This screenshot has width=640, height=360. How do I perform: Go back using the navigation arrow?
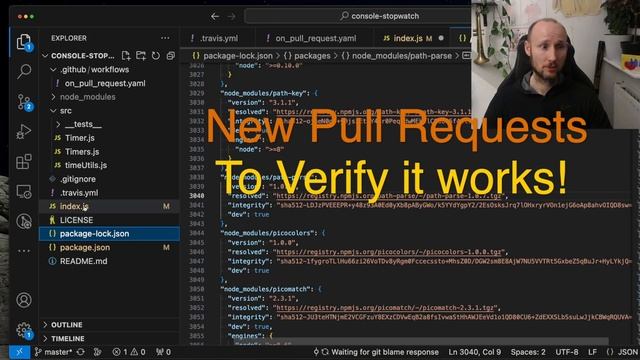click(215, 16)
